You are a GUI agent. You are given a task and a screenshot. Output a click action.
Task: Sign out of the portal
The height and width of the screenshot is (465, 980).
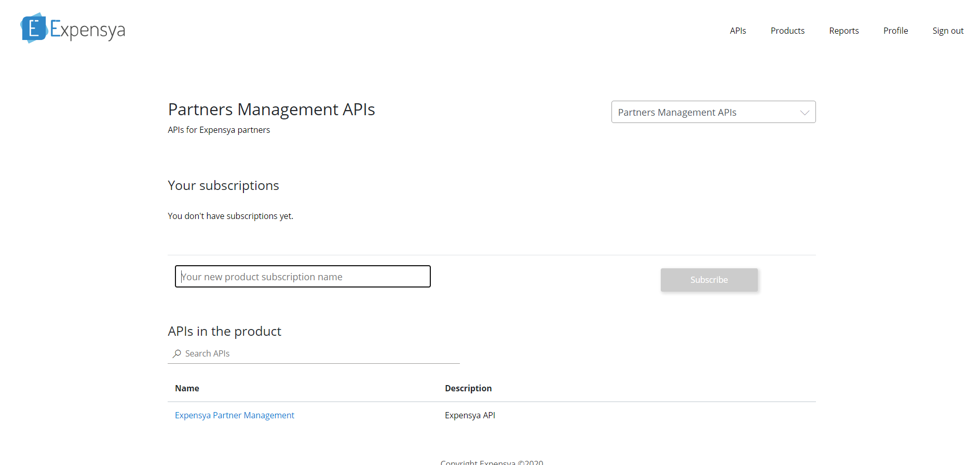coord(948,31)
